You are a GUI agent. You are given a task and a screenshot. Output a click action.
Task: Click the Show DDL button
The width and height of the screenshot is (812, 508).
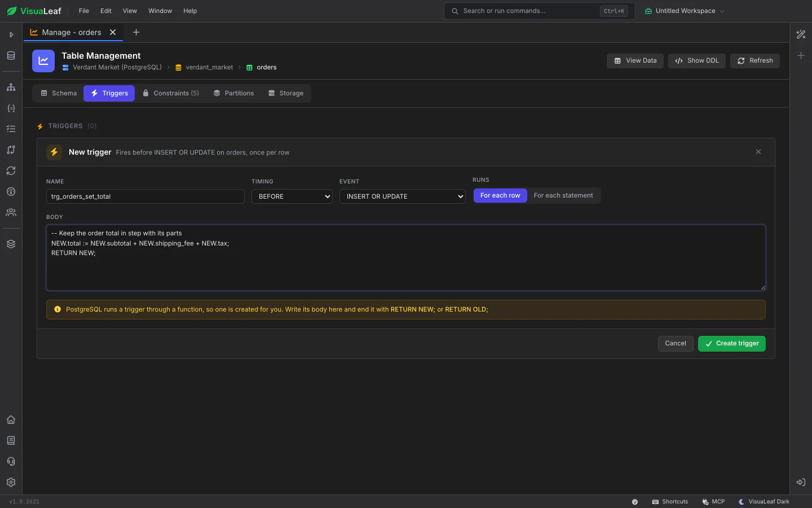point(697,61)
